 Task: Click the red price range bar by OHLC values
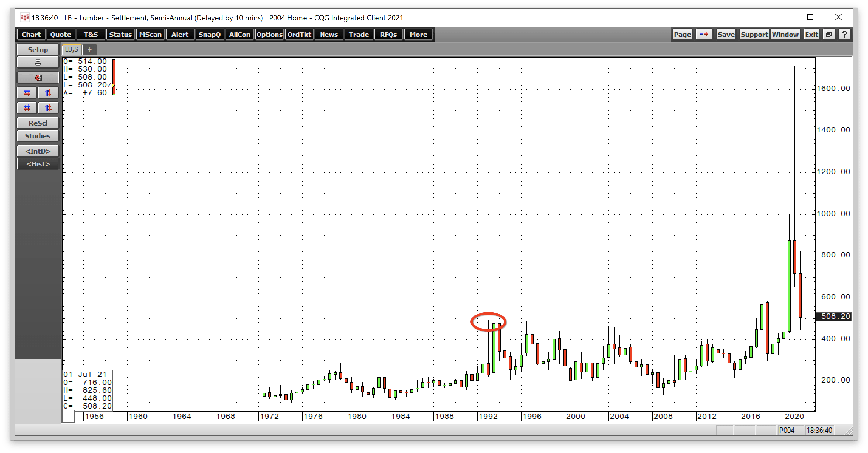coord(114,77)
